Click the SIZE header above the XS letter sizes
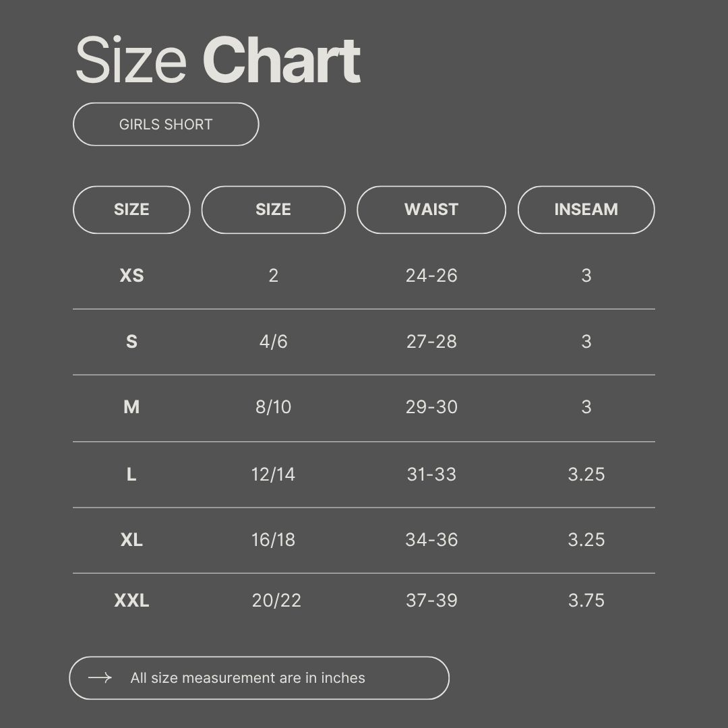The width and height of the screenshot is (728, 728). click(x=131, y=210)
